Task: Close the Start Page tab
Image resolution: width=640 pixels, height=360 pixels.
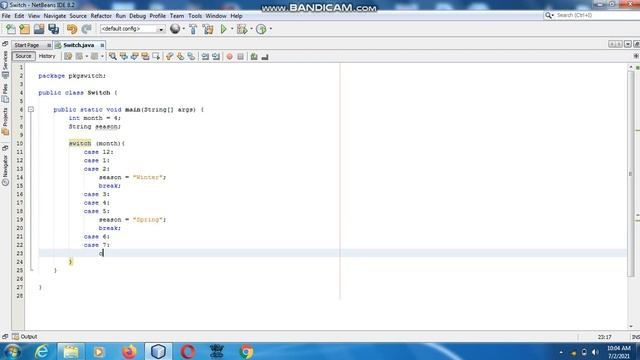Action: point(49,45)
